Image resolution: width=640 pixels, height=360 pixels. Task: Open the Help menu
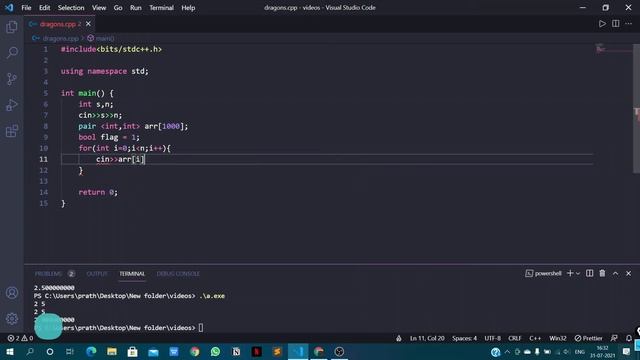point(188,8)
